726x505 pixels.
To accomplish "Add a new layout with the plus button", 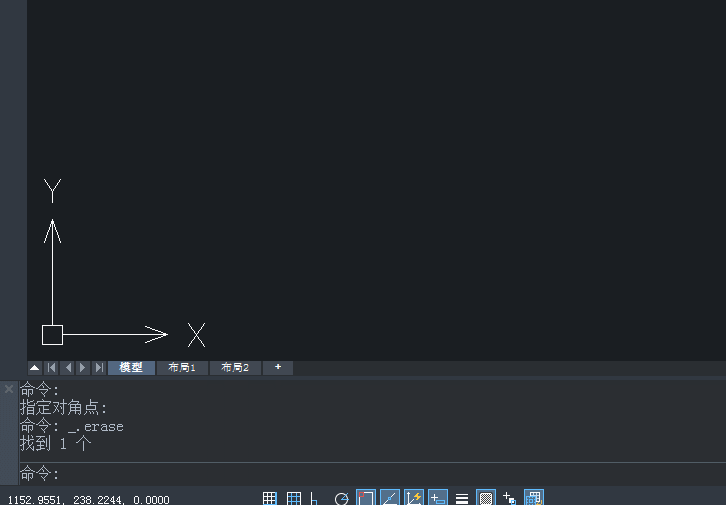I will (x=278, y=368).
